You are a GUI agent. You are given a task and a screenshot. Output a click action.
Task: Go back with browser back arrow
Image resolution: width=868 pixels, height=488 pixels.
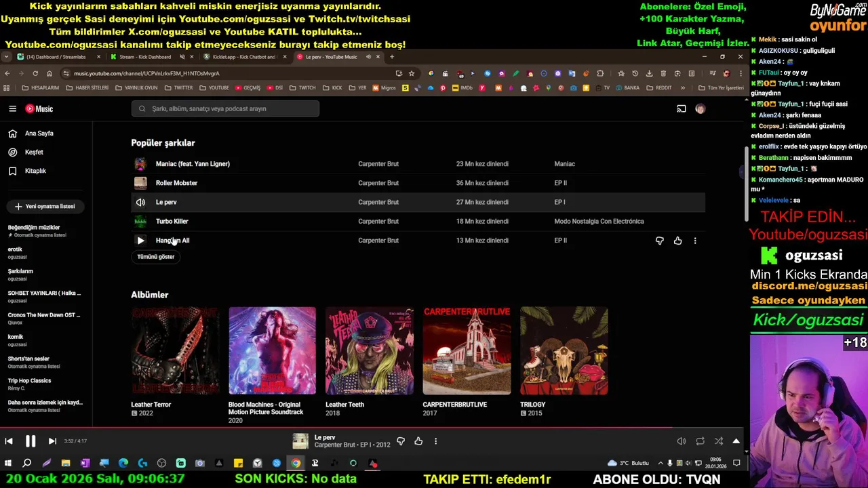click(x=7, y=73)
